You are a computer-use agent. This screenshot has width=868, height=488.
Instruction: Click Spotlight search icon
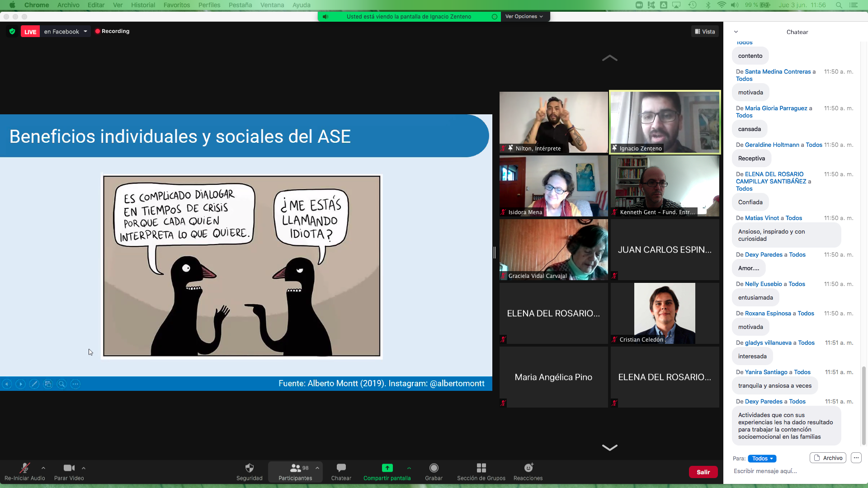pyautogui.click(x=839, y=5)
